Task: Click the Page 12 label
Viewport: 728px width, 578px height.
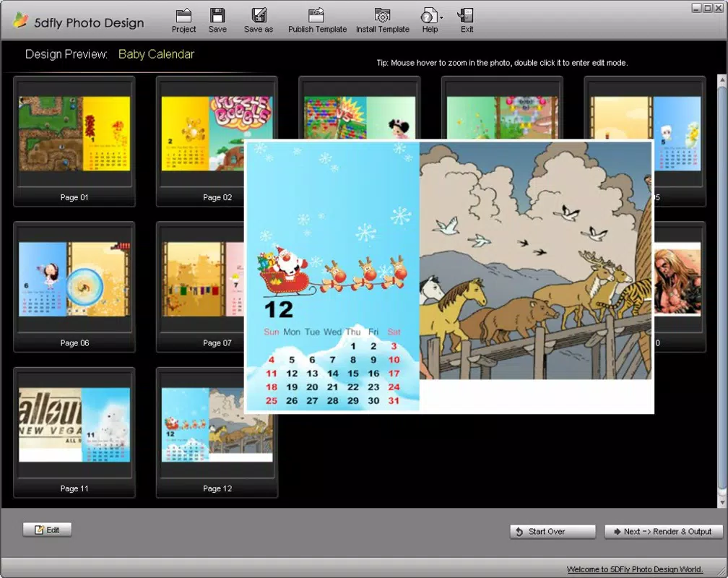Action: [217, 489]
